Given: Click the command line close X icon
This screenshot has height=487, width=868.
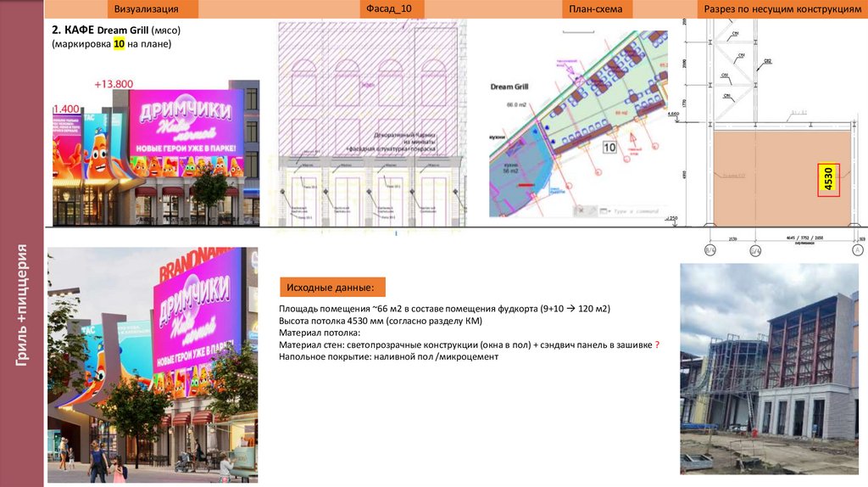Looking at the screenshot, I should coord(581,210).
